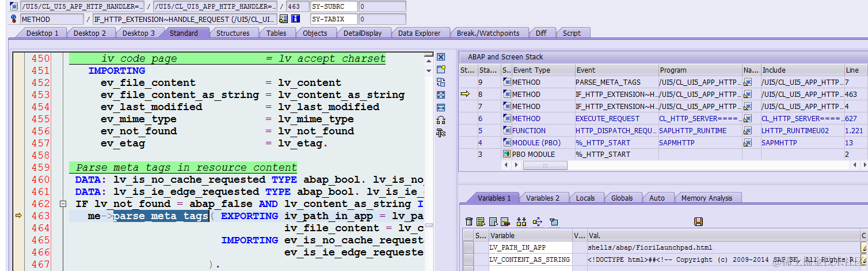Screen dimensions: 868x271
Task: Click the LV_PATH_IN_APP variable cell
Action: tap(530, 247)
